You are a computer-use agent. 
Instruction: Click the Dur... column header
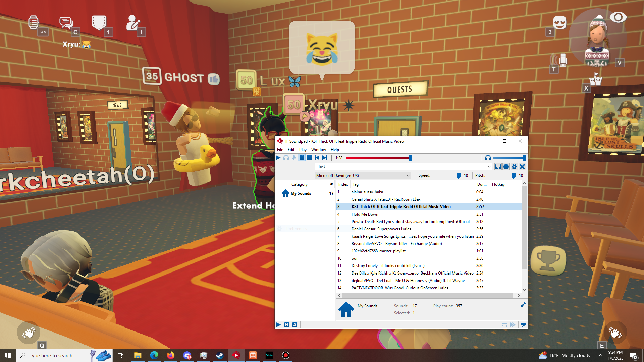click(x=482, y=184)
